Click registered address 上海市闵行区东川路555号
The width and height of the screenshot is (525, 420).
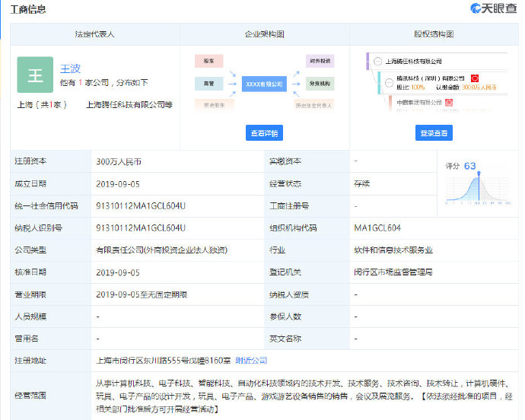pos(164,361)
